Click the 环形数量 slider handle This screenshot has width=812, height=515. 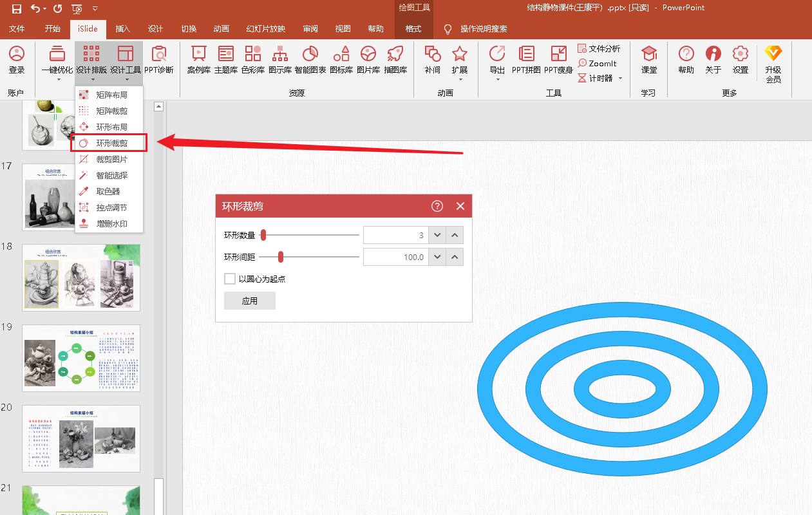(263, 235)
